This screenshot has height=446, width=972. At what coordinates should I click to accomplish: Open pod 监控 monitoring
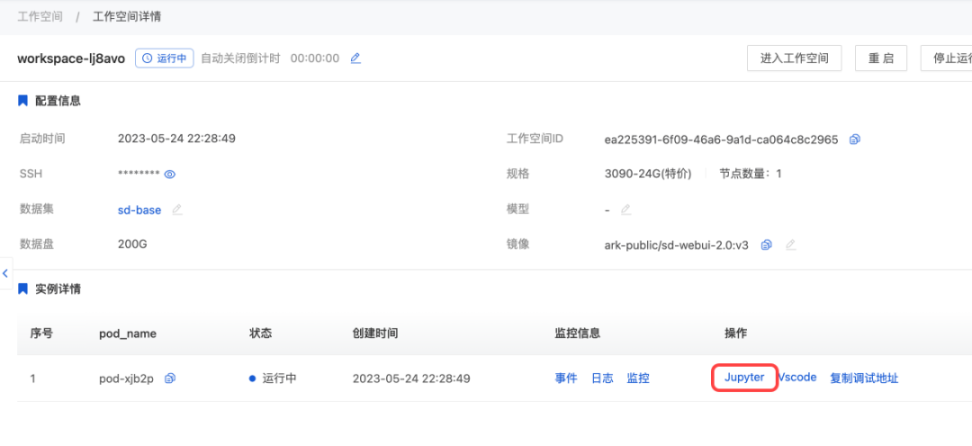(x=638, y=378)
